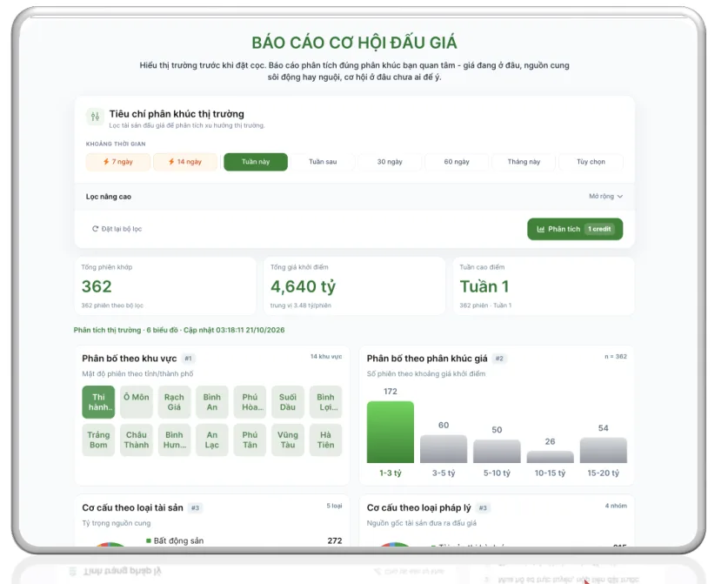Click the 10-15 tỷ price bar
The image size is (728, 584).
[x=551, y=457]
